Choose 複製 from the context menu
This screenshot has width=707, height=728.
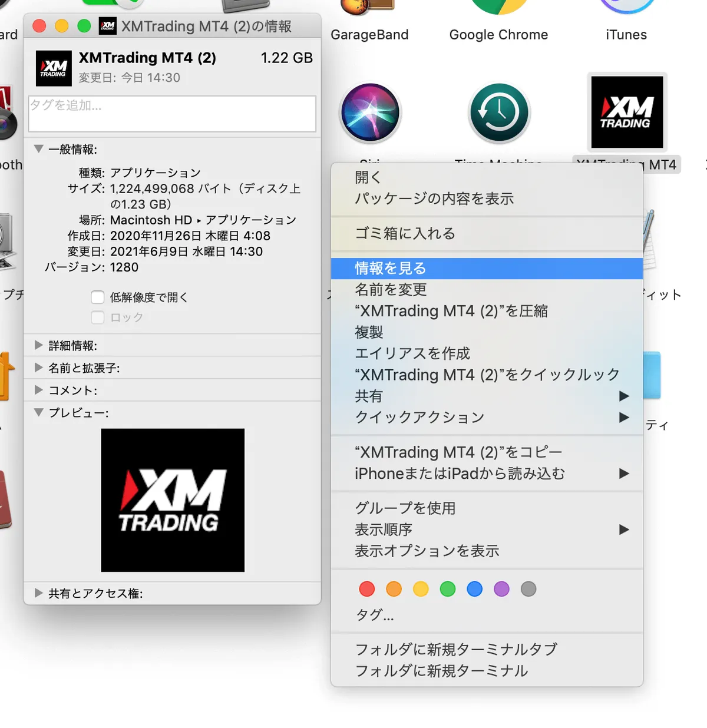[487, 332]
